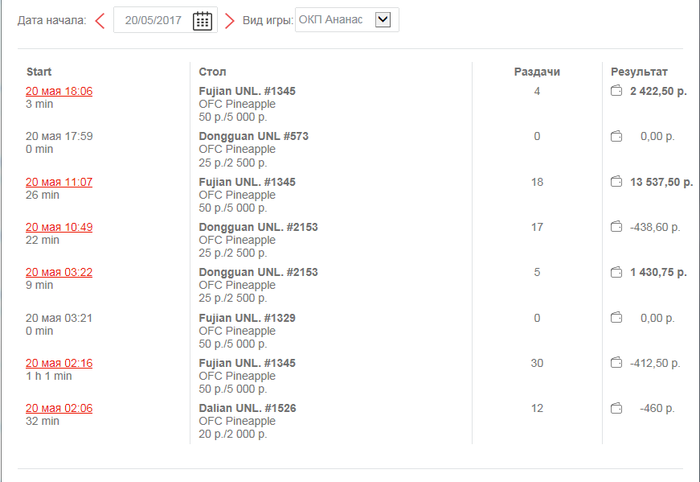The height and width of the screenshot is (482, 700).
Task: Click the Результат column header
Action: coord(639,72)
